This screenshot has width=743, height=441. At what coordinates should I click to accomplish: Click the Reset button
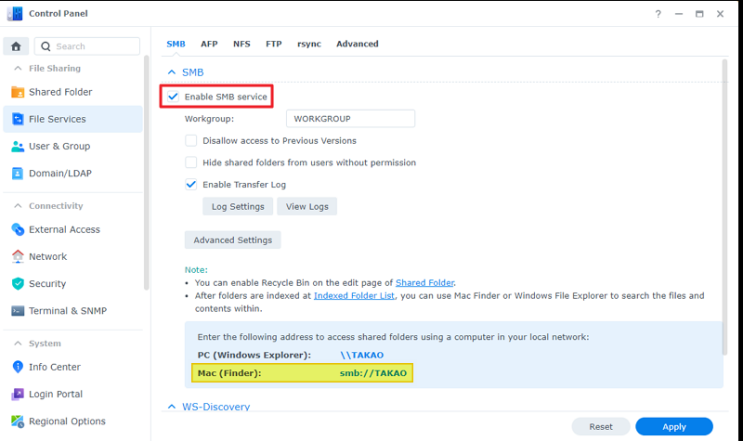coord(601,427)
